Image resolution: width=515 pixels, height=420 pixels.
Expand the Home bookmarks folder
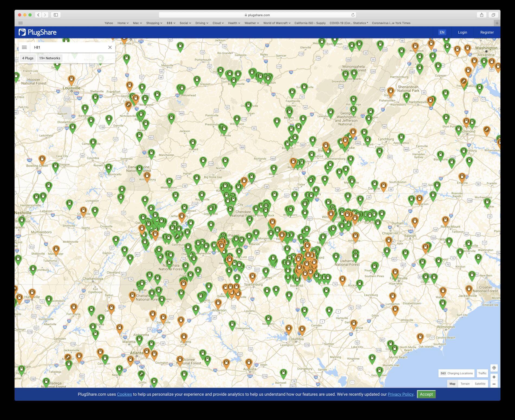(x=123, y=23)
